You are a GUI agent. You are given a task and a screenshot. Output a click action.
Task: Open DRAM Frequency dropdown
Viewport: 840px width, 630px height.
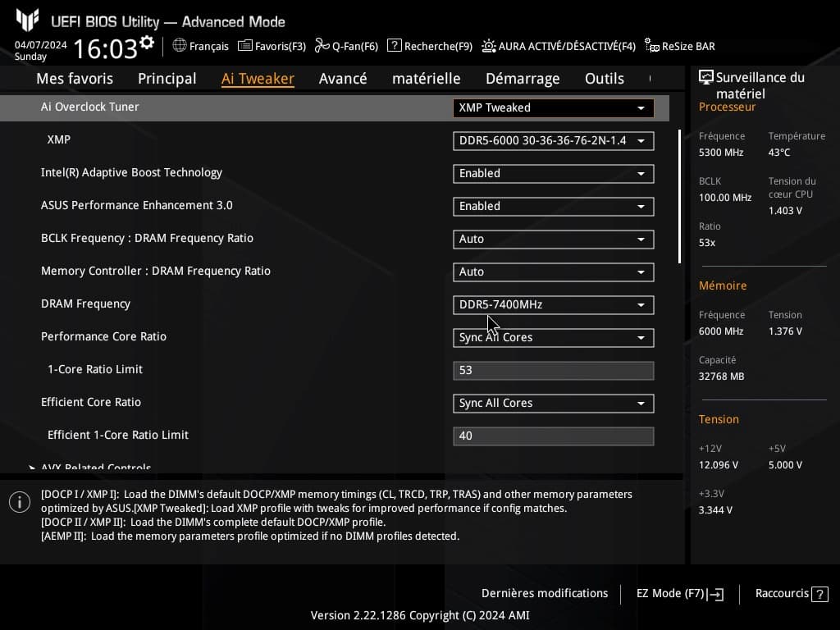click(554, 305)
